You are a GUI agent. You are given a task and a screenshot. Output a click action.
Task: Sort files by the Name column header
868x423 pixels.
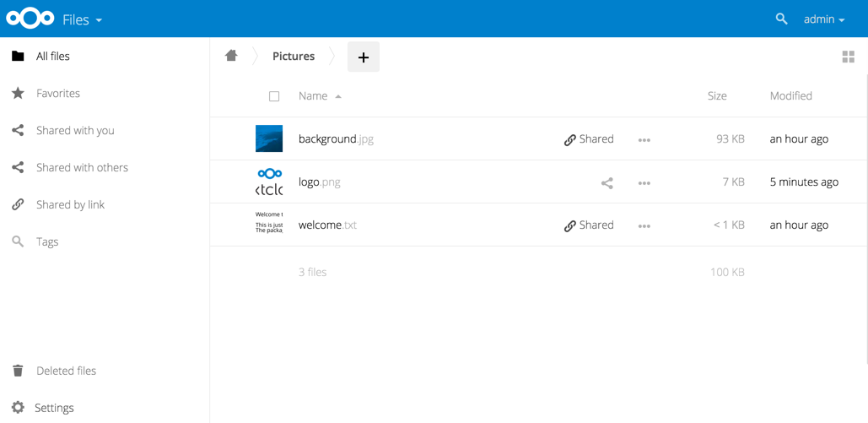[x=313, y=96]
